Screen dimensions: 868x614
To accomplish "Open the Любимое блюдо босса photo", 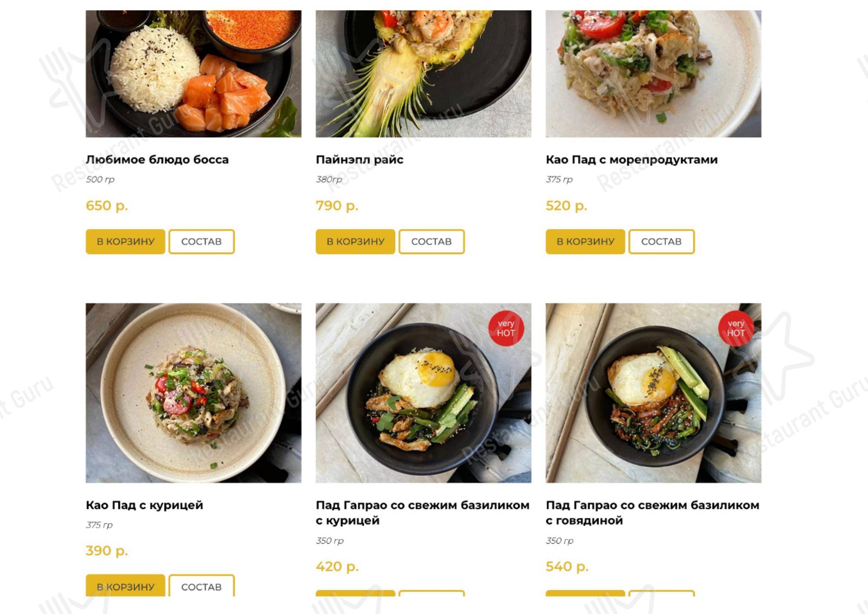I will click(x=194, y=74).
